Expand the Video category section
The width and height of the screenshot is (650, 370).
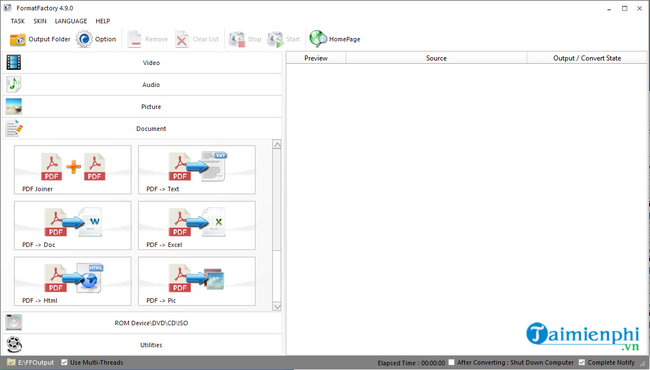click(x=143, y=63)
